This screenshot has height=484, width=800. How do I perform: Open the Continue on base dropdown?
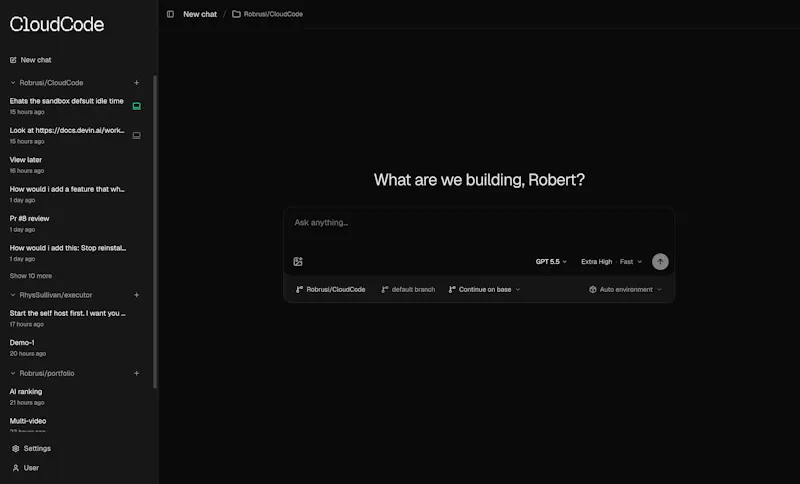[484, 290]
